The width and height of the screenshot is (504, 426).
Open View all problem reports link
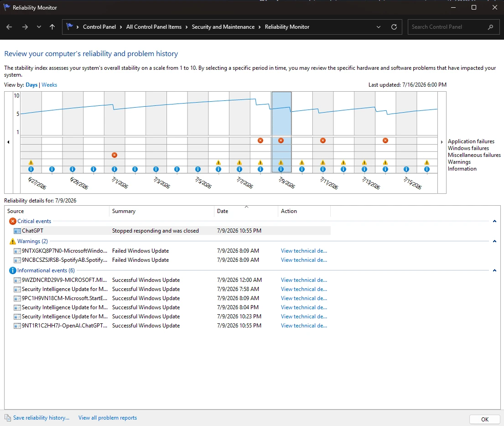click(108, 418)
